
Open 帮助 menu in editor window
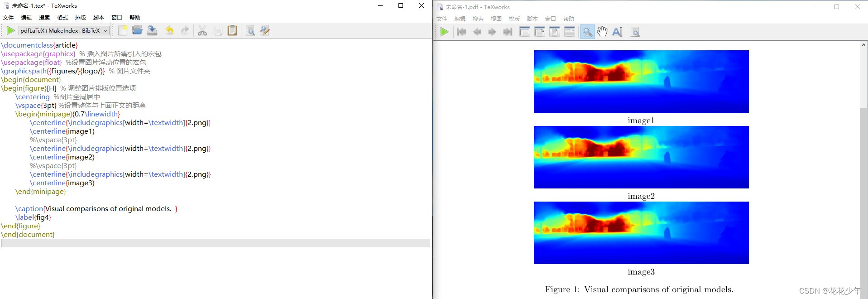(x=135, y=17)
